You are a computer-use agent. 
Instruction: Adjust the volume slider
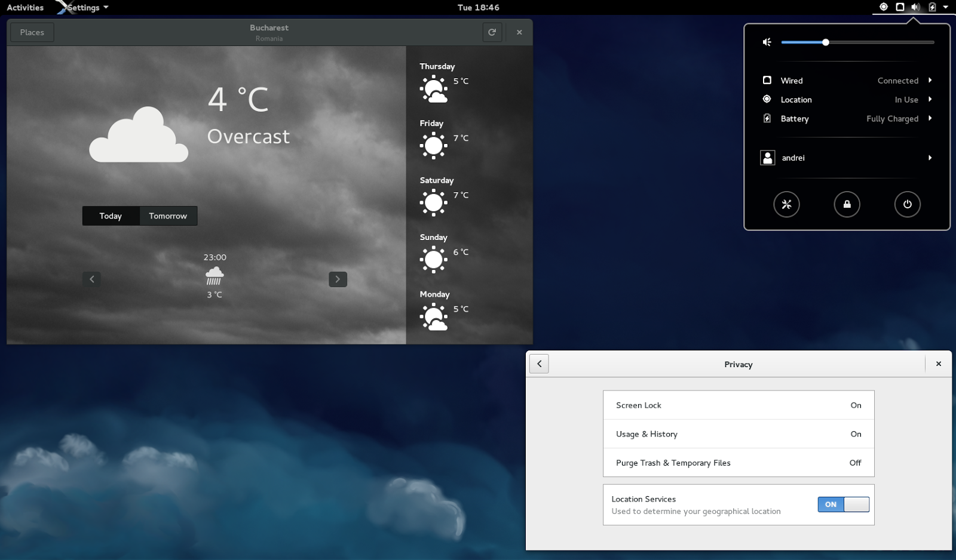(825, 42)
